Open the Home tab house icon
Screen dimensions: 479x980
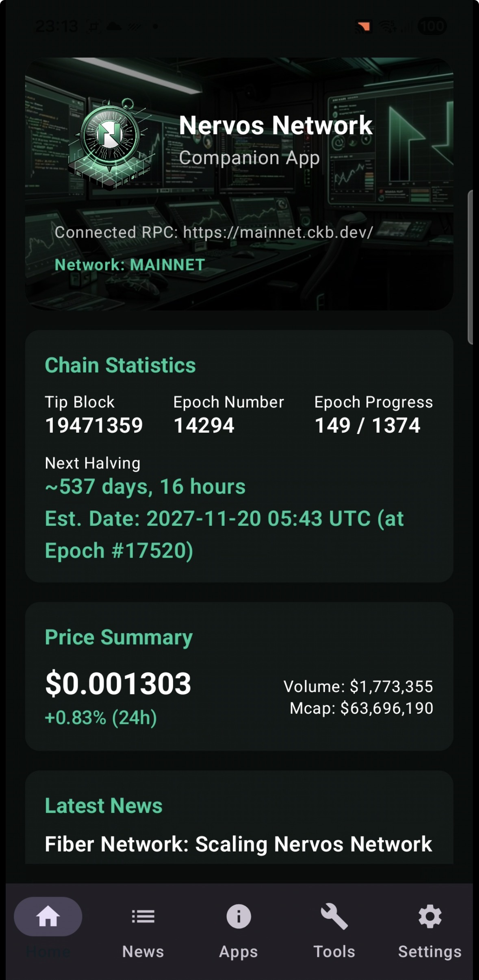pos(48,917)
